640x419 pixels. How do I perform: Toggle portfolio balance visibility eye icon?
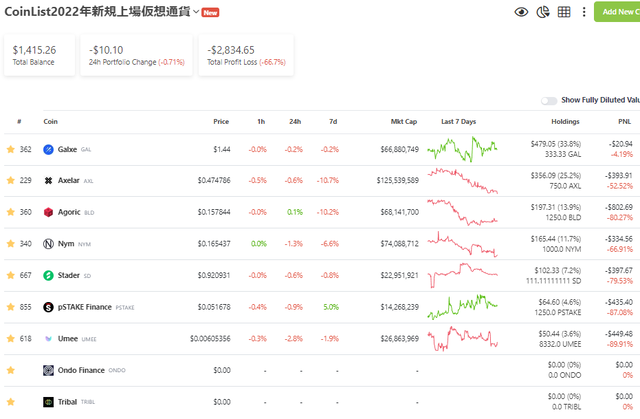pyautogui.click(x=521, y=12)
